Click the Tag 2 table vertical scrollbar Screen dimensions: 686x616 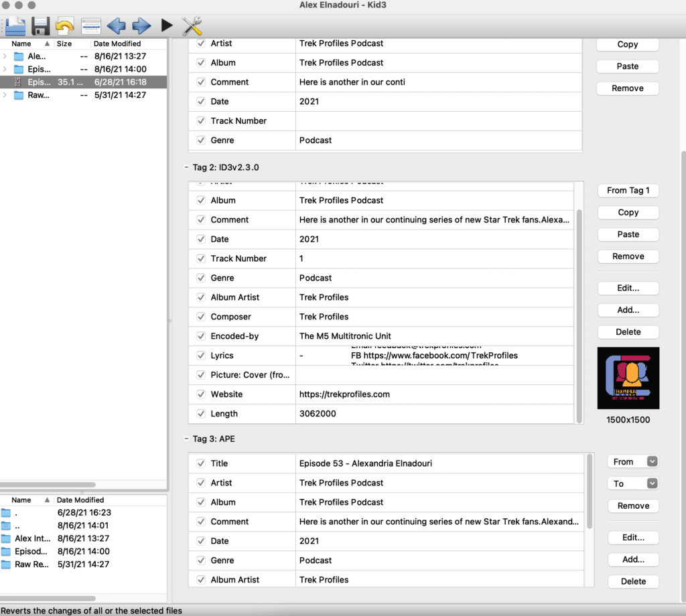[579, 316]
